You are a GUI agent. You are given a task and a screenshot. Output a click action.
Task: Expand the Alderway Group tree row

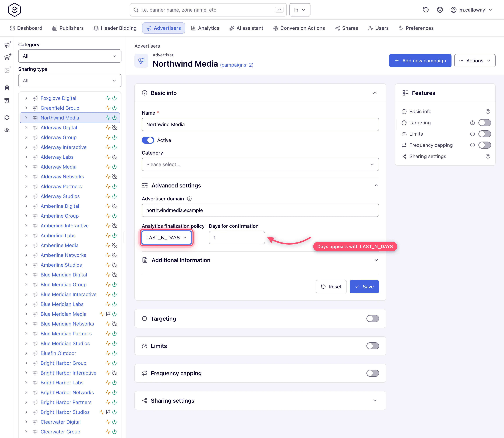[x=26, y=137]
